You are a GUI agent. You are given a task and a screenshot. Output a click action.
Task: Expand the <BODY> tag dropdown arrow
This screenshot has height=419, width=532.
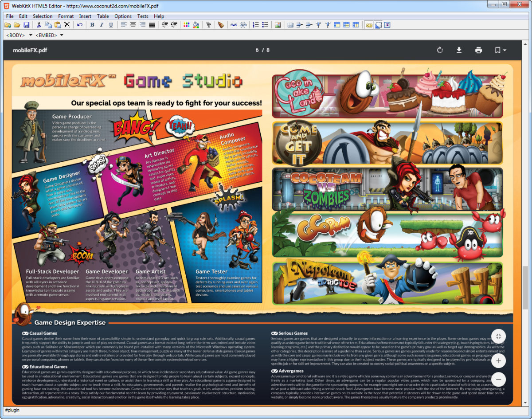pos(31,35)
